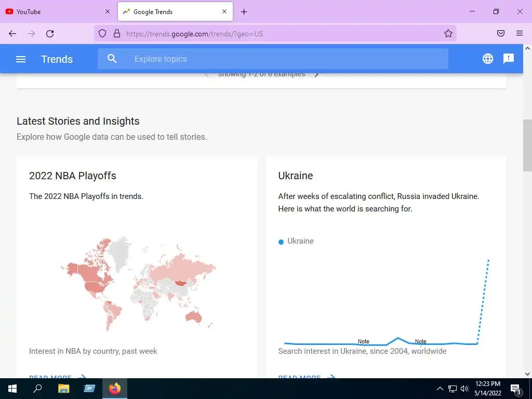The height and width of the screenshot is (399, 532).
Task: Reload the Google Trends page
Action: 50,34
